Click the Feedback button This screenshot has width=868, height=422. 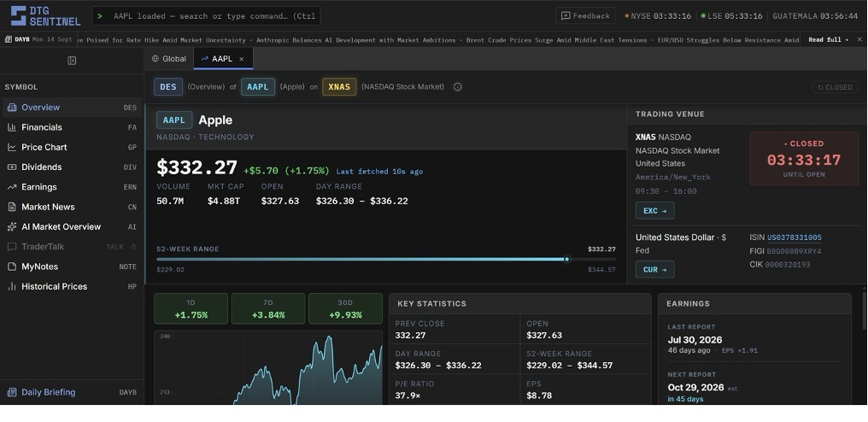tap(586, 16)
